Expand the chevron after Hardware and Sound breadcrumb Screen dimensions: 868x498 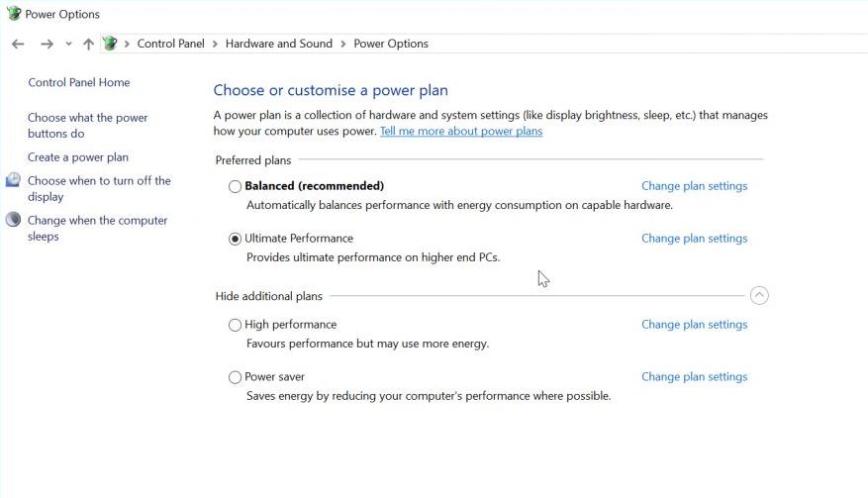(x=343, y=44)
